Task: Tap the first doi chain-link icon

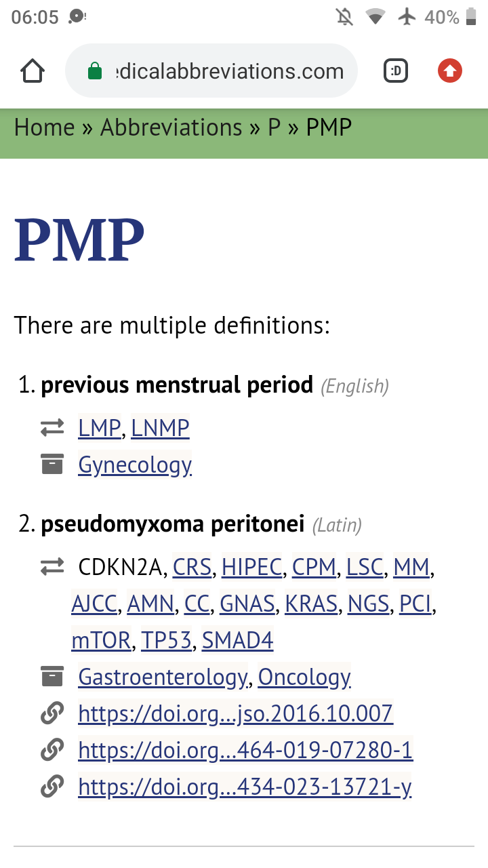Action: click(52, 713)
